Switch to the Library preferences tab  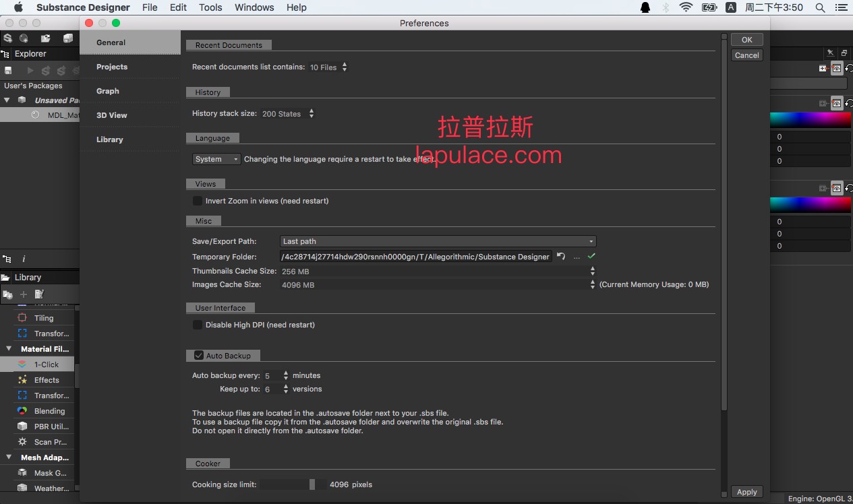(x=130, y=139)
